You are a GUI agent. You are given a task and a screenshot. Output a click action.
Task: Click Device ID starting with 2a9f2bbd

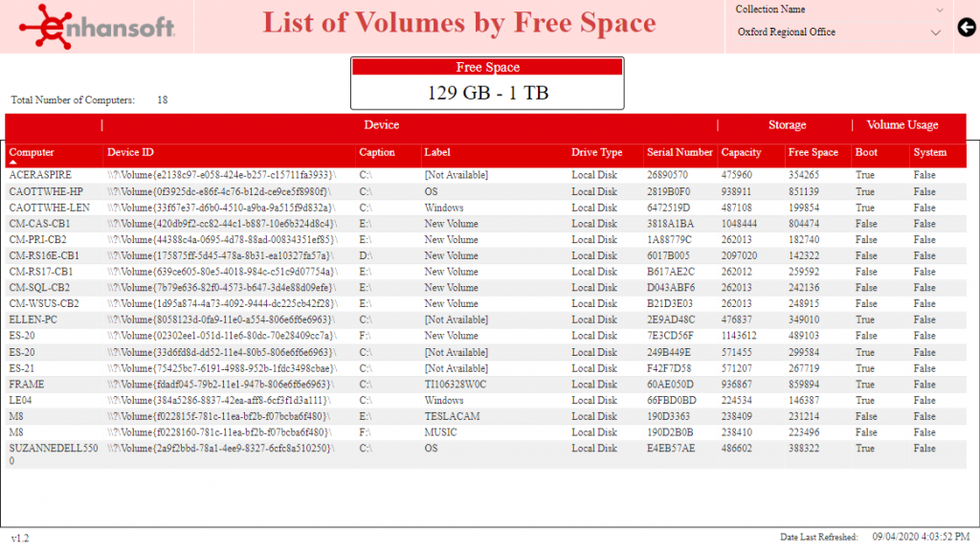point(221,449)
